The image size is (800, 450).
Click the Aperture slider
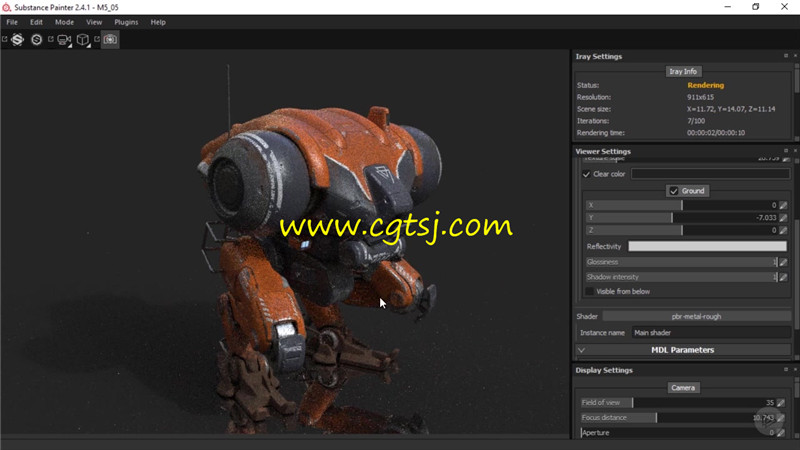pyautogui.click(x=678, y=433)
